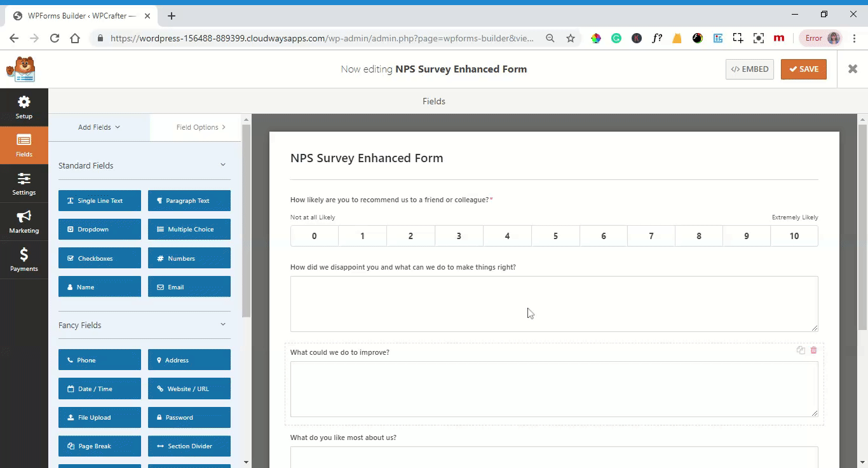868x468 pixels.
Task: Select NPS rating 5
Action: (x=555, y=236)
